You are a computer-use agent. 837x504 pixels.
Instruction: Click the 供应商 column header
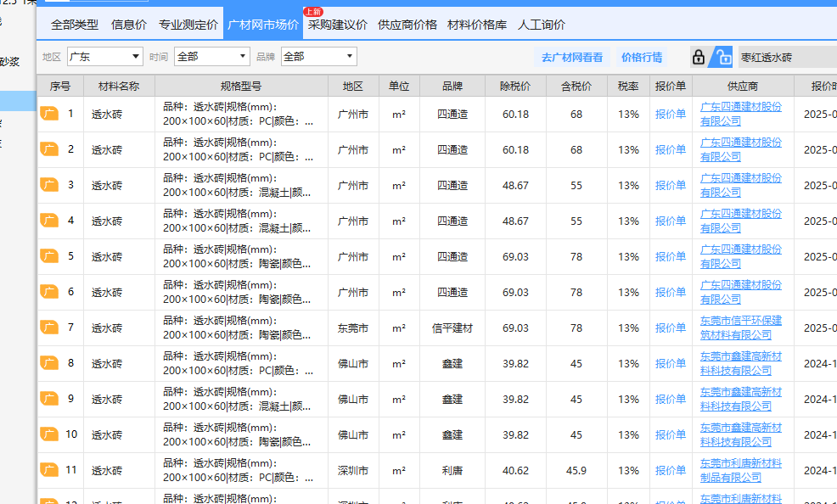pos(743,86)
